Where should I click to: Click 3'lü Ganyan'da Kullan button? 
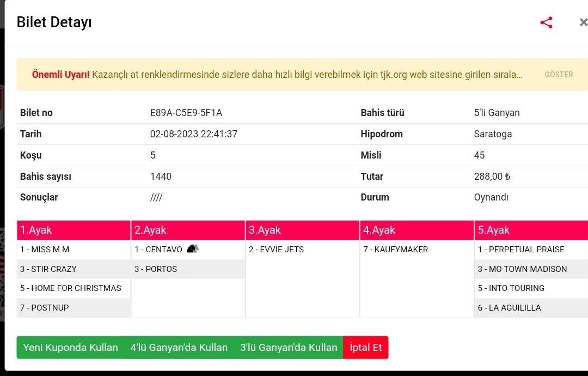click(x=289, y=348)
